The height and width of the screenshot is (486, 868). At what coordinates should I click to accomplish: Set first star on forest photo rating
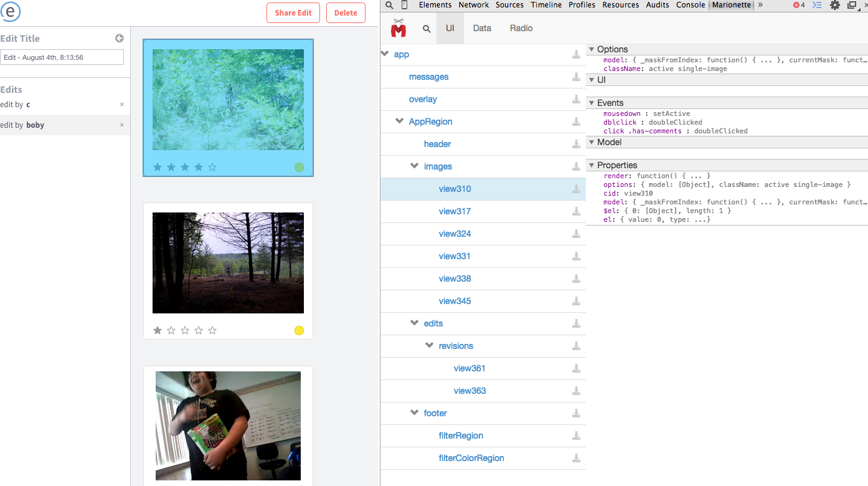[x=158, y=330]
